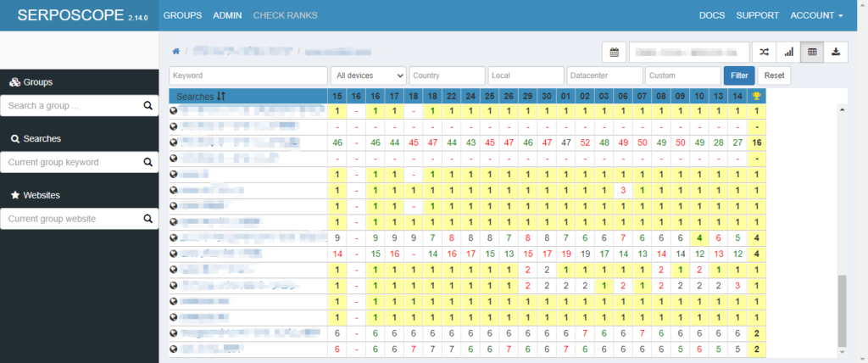Switch to table grid view
The width and height of the screenshot is (868, 363).
[812, 53]
